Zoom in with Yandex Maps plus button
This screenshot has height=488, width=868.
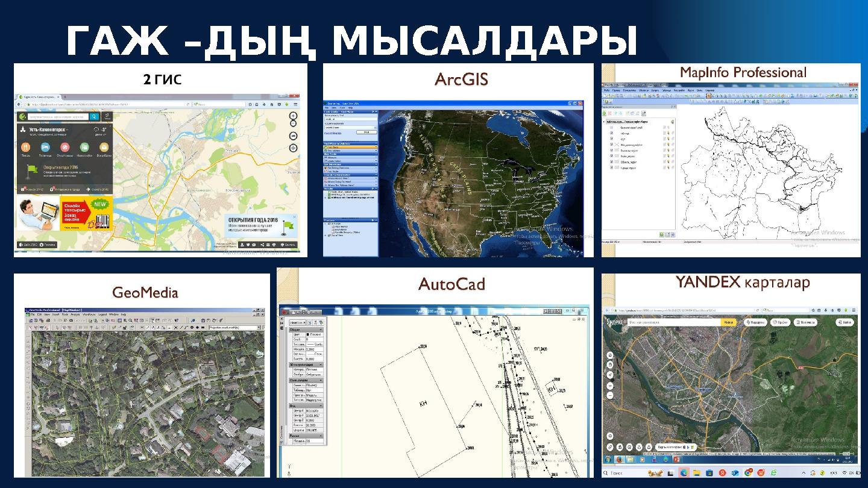coord(610,386)
